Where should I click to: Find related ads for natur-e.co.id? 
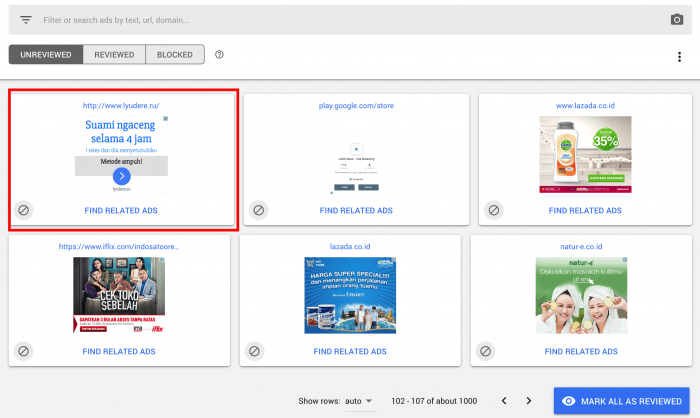tap(581, 351)
